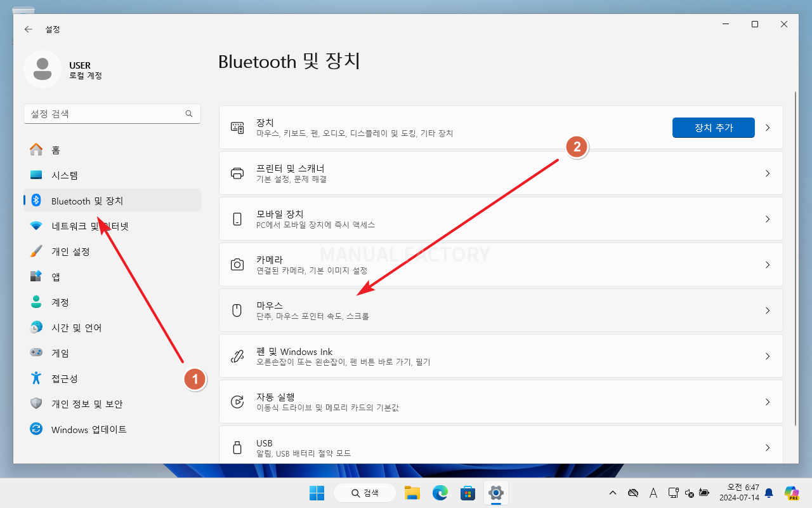Open Microsoft Store from the taskbar

pos(468,493)
